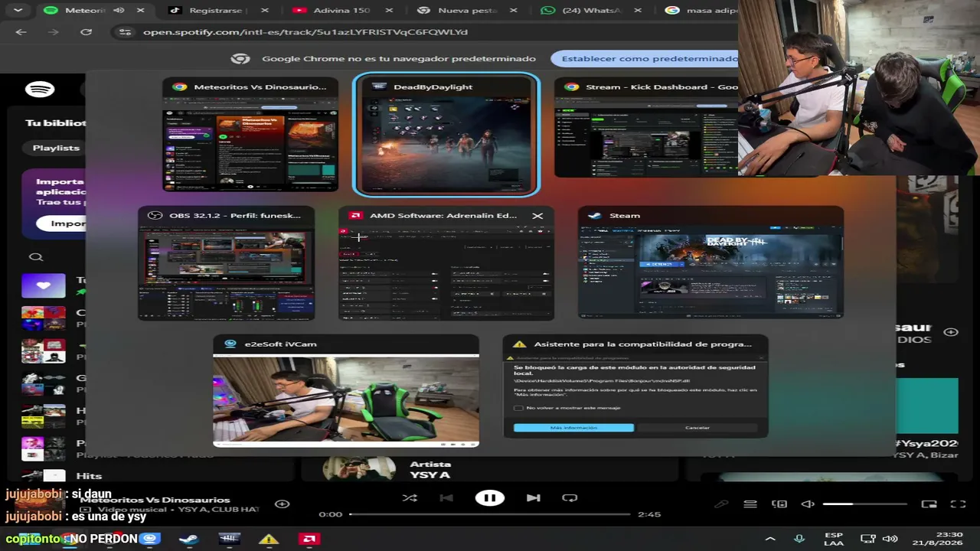Seek along the song progress bar

[x=492, y=514]
